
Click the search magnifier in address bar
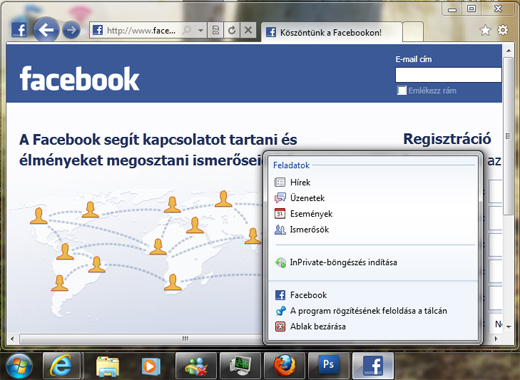point(187,30)
